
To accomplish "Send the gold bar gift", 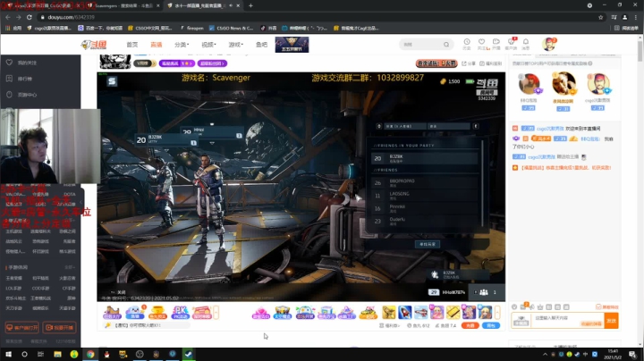I will (453, 313).
